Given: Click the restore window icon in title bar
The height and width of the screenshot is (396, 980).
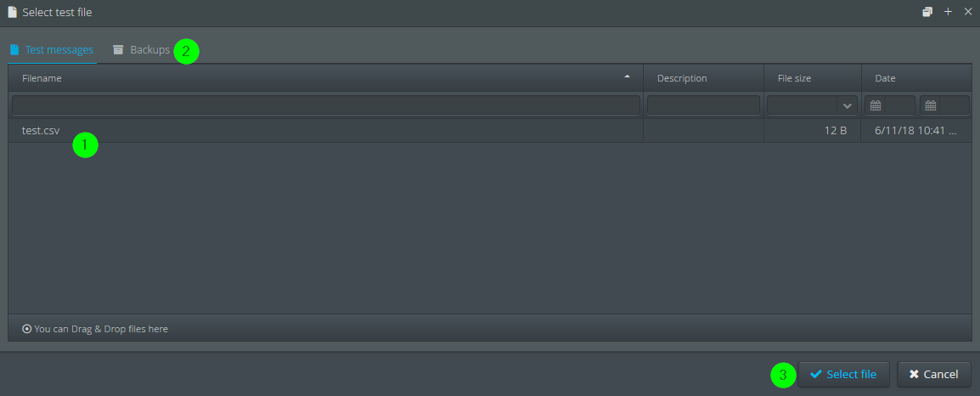Looking at the screenshot, I should tap(927, 12).
